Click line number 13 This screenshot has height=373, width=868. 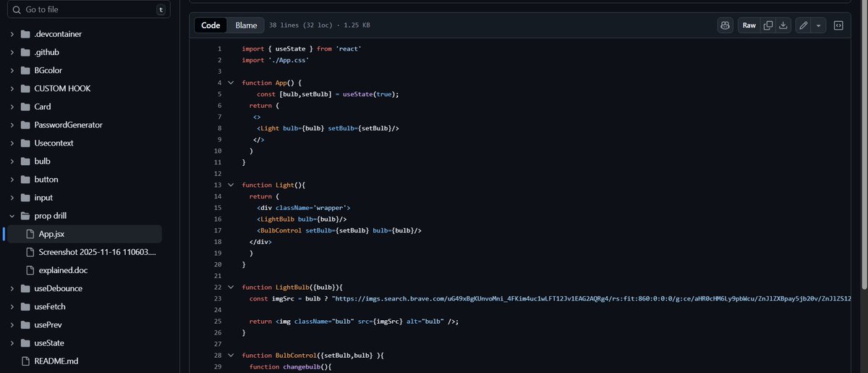click(218, 185)
